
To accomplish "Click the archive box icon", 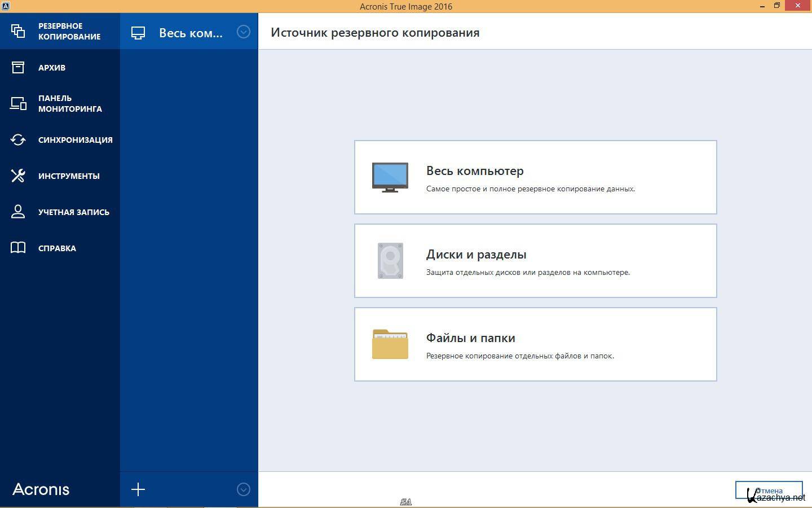I will click(18, 67).
